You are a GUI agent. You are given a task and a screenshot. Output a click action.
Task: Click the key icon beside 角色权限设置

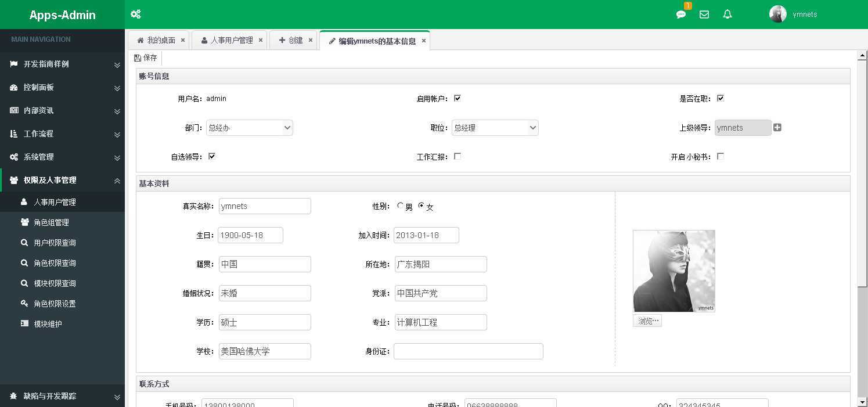pyautogui.click(x=24, y=304)
